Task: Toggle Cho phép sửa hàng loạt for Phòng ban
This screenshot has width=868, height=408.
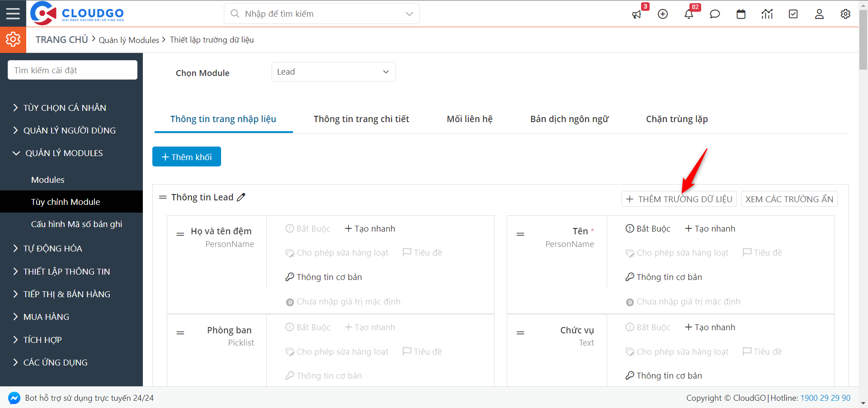Action: pos(337,351)
